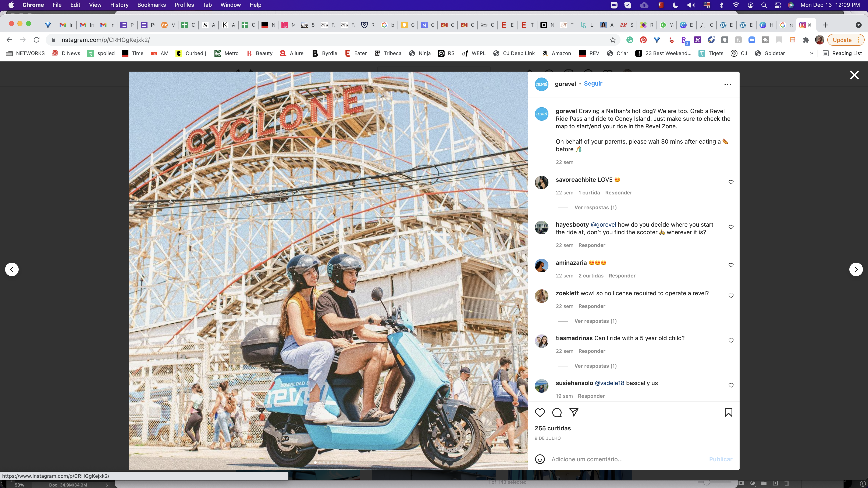
Task: Go to the previous post with the left arrow
Action: pyautogui.click(x=12, y=269)
